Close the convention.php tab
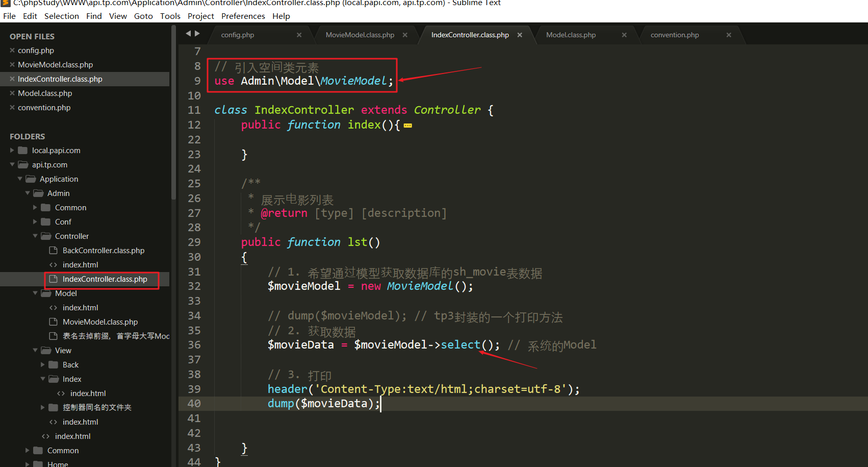Screen dimensions: 868x467 729,35
